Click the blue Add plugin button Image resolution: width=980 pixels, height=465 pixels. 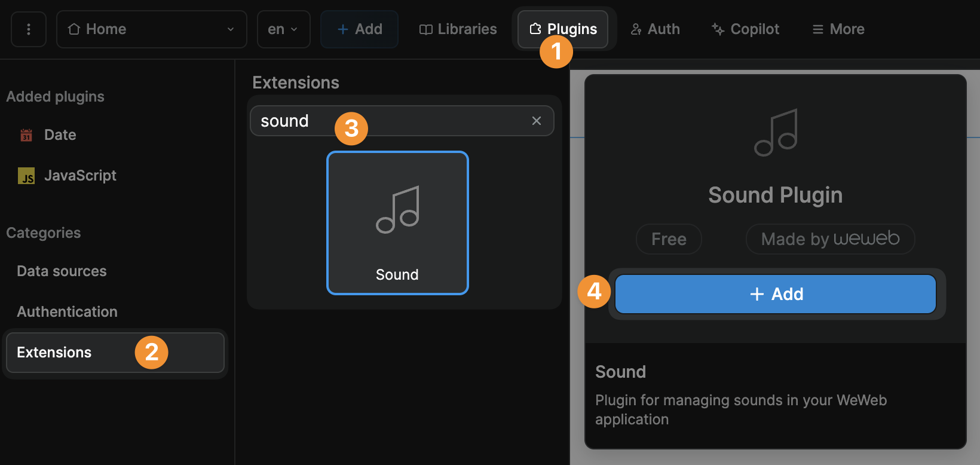[x=776, y=294]
